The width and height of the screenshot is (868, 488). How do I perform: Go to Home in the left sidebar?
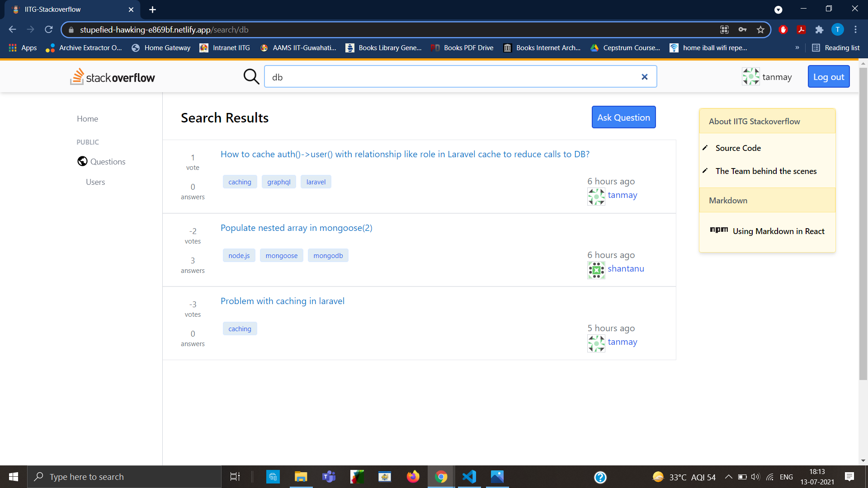87,119
